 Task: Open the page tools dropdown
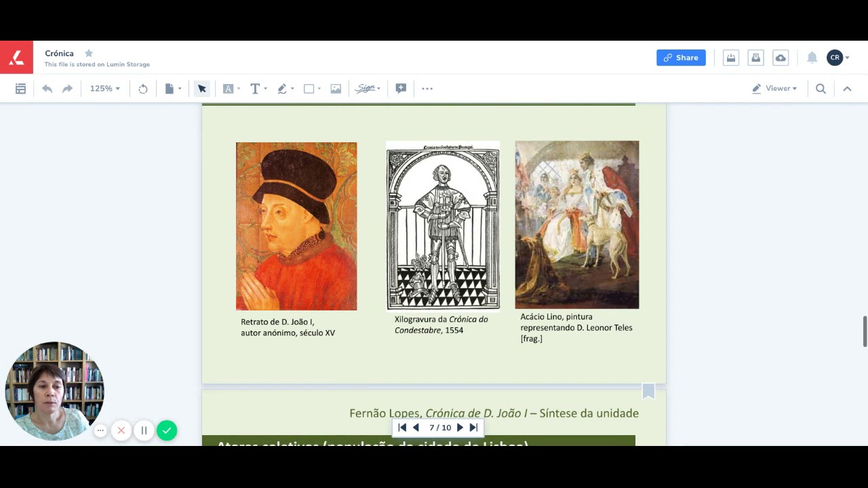click(x=173, y=89)
